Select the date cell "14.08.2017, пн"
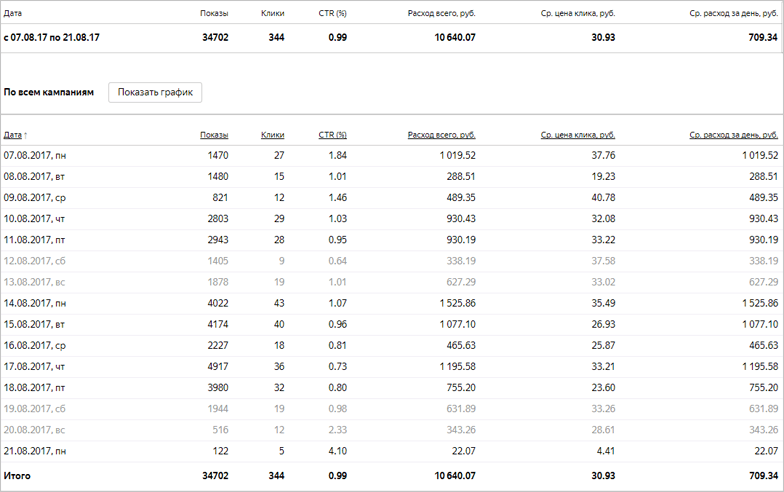 click(x=35, y=302)
